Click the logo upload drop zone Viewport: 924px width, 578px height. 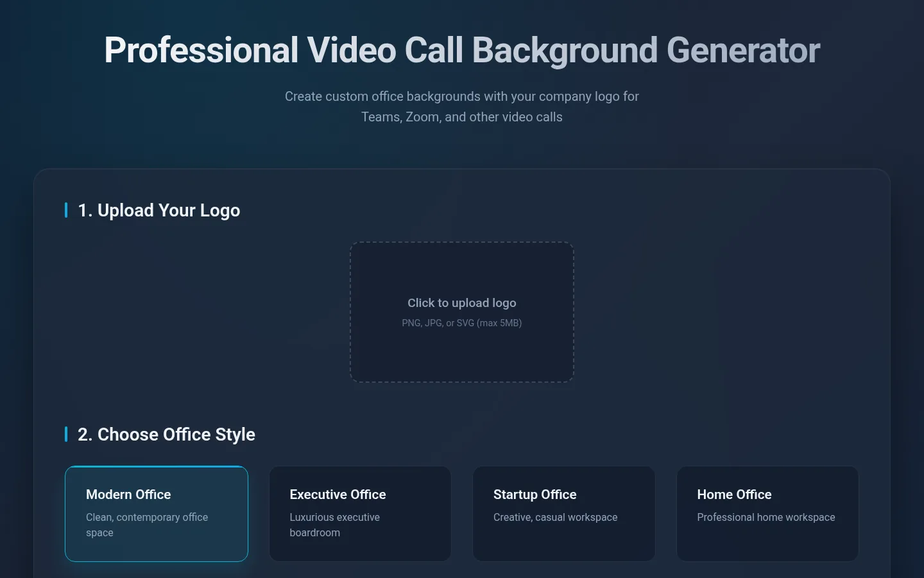pyautogui.click(x=462, y=312)
